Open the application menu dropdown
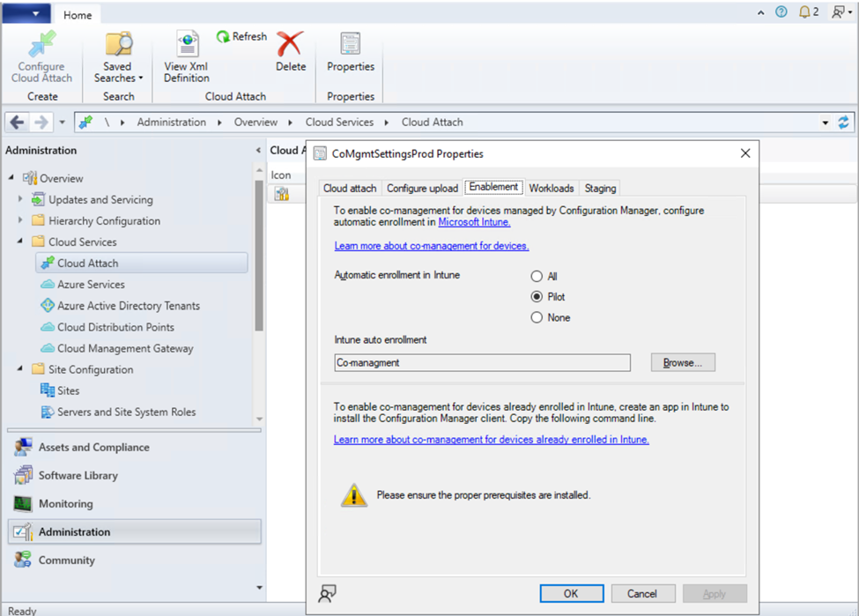 (x=26, y=14)
